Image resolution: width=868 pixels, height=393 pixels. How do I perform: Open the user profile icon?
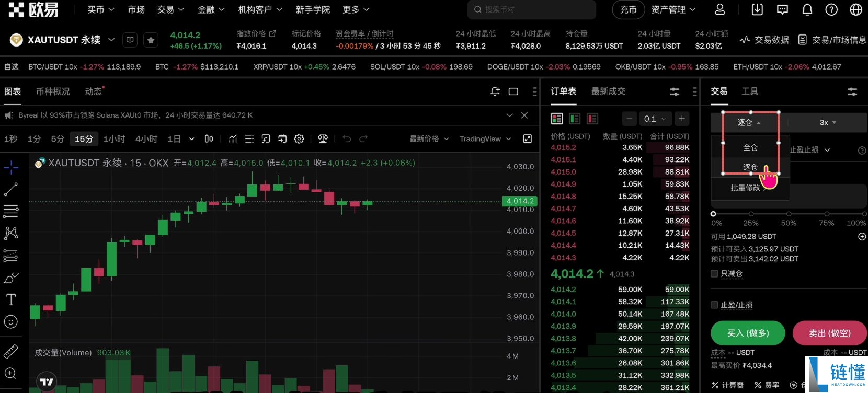720,9
